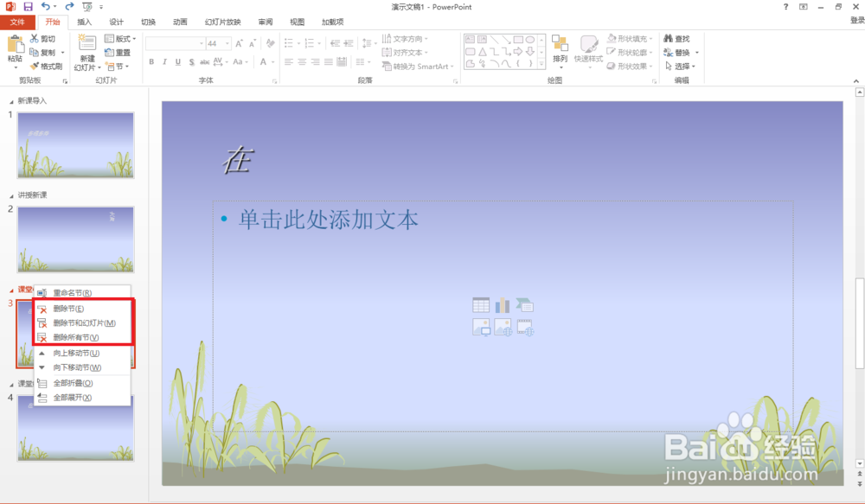Image resolution: width=865 pixels, height=504 pixels.
Task: Toggle center text alignment
Action: pyautogui.click(x=300, y=62)
